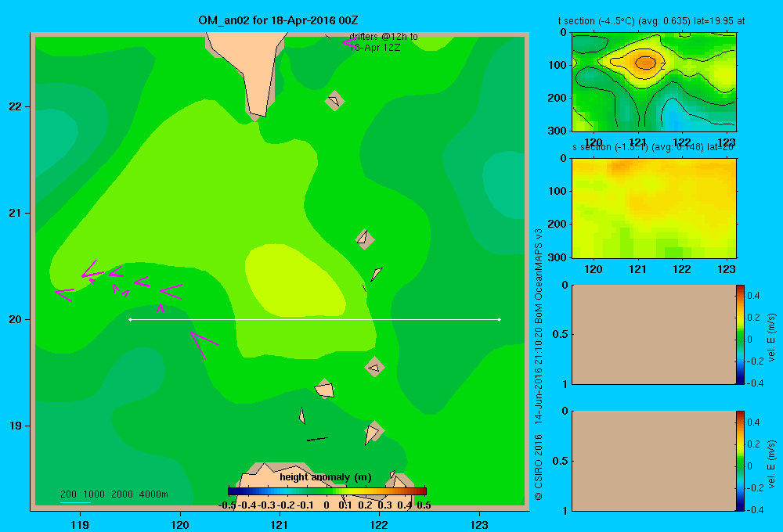The width and height of the screenshot is (783, 532).
Task: Click the longitude 123 label below the main map
Action: tap(479, 525)
